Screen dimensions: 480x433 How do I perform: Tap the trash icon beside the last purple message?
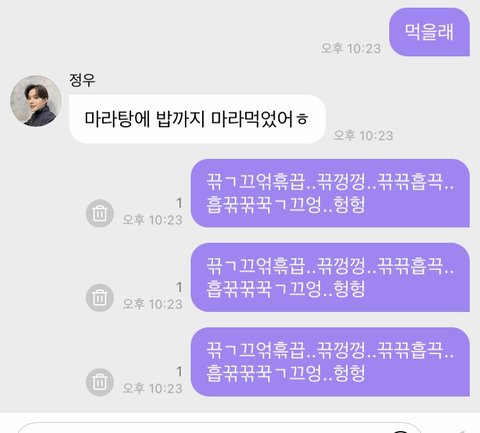click(x=100, y=382)
